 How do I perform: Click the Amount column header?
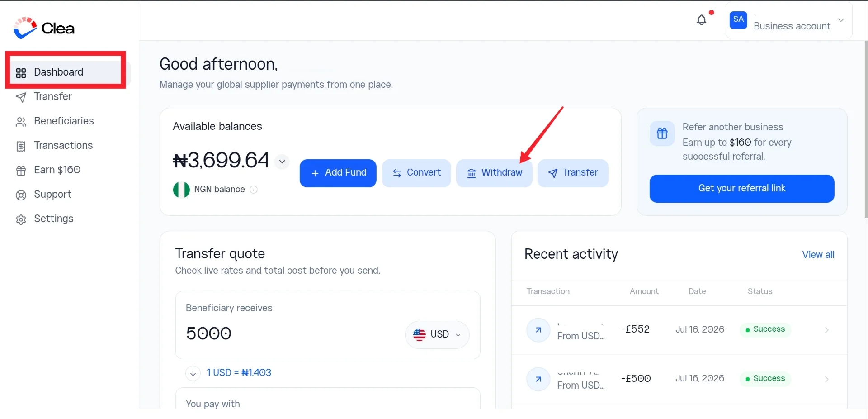(644, 292)
